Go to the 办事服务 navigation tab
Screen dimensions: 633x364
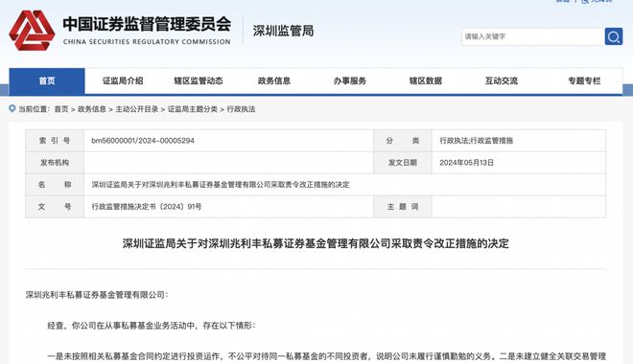tap(350, 81)
